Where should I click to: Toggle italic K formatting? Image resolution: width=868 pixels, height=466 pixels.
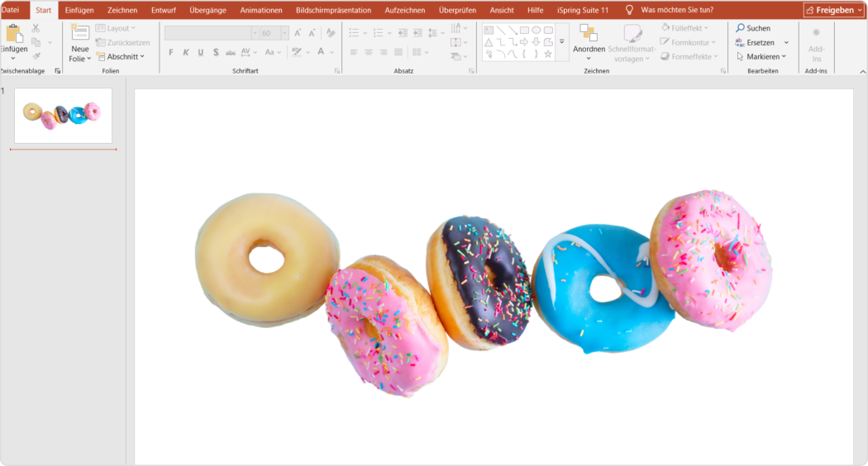[x=186, y=52]
